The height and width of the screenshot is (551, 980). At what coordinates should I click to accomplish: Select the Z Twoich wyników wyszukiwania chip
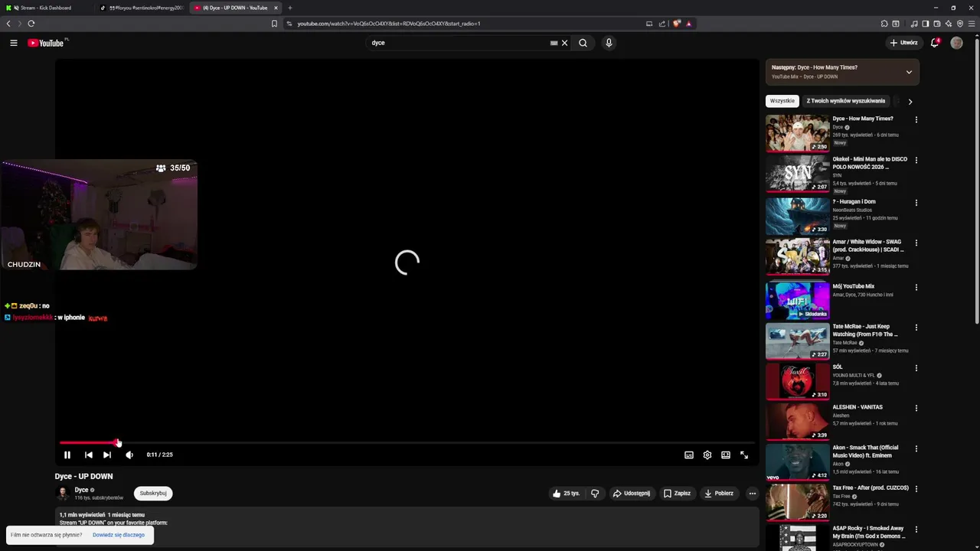click(x=846, y=101)
